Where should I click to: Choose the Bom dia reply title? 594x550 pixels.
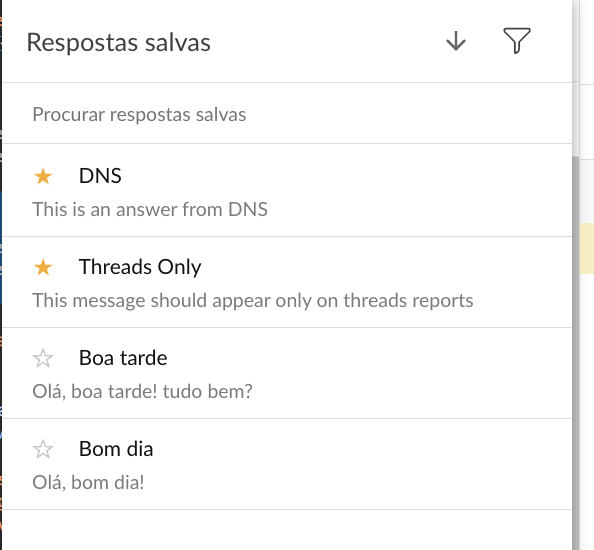tap(116, 448)
